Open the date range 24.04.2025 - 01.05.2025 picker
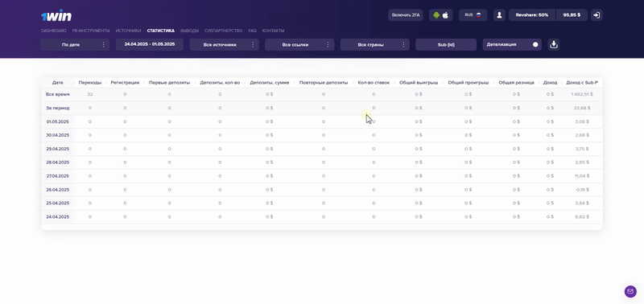Screen dimensions: 644x304 (x=150, y=44)
